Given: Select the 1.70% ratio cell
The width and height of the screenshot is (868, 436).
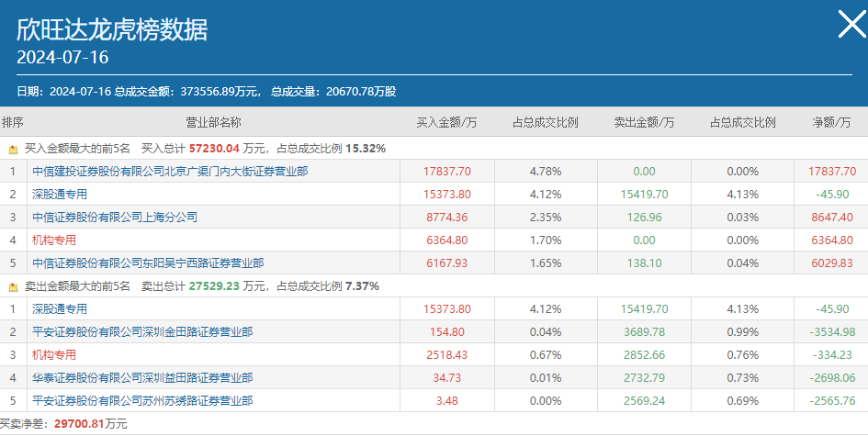Looking at the screenshot, I should tap(546, 240).
